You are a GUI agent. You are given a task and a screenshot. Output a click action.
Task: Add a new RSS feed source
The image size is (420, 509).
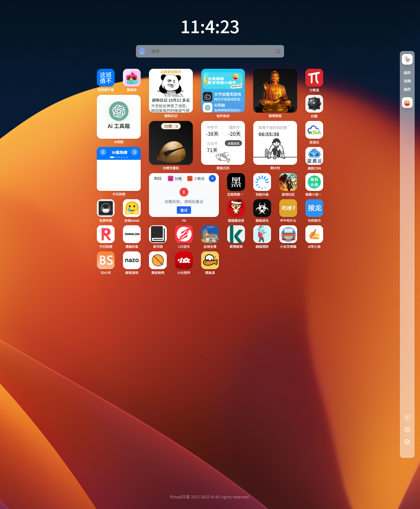(x=212, y=178)
